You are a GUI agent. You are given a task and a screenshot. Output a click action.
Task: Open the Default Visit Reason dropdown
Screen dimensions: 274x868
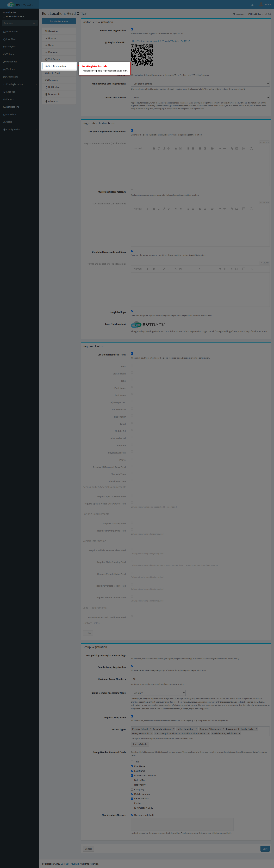[x=200, y=97]
